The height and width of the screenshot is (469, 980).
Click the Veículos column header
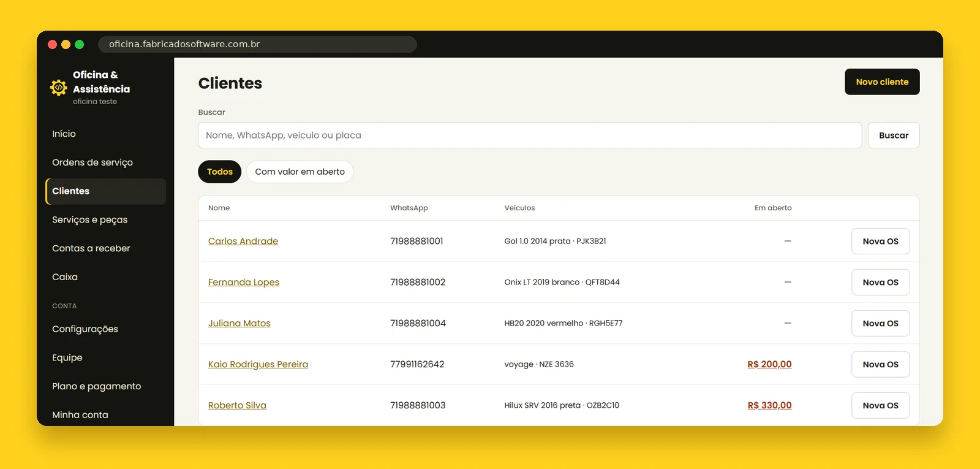pos(519,208)
